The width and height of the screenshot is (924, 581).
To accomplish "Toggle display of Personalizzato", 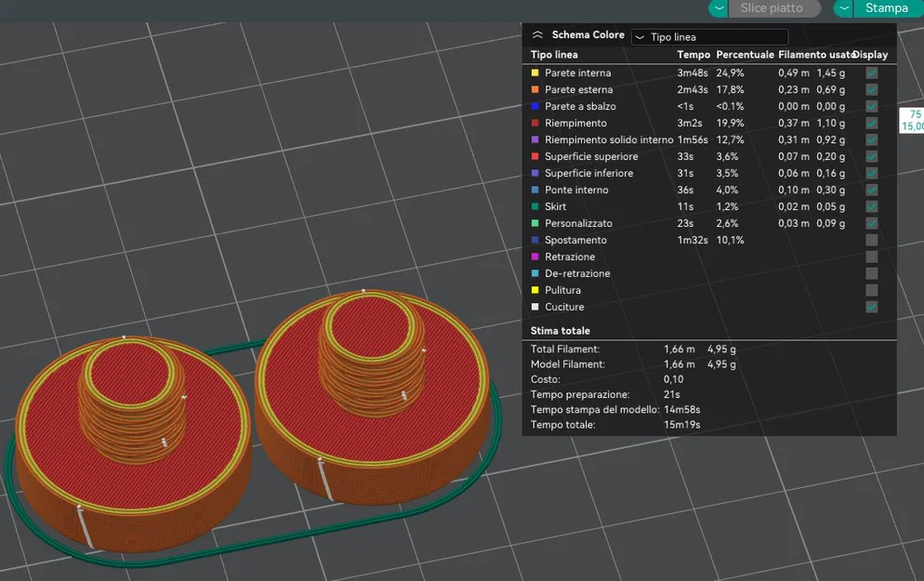I will pos(872,223).
